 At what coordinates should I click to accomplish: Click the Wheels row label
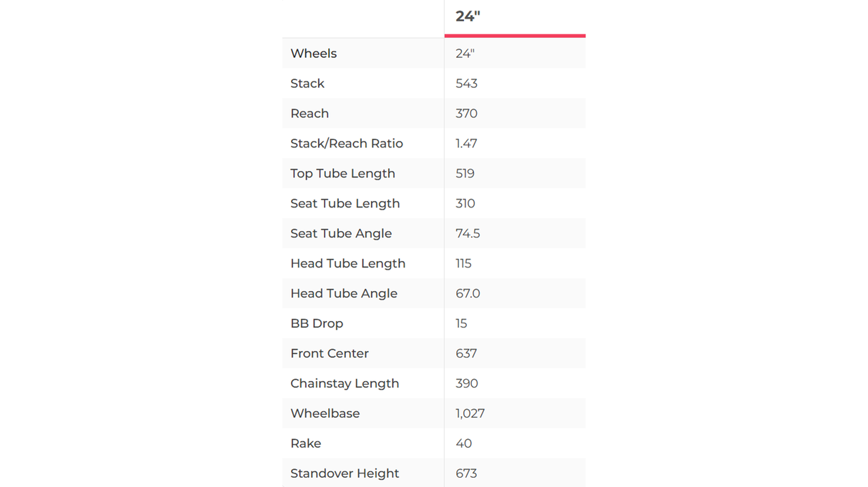[x=313, y=54]
